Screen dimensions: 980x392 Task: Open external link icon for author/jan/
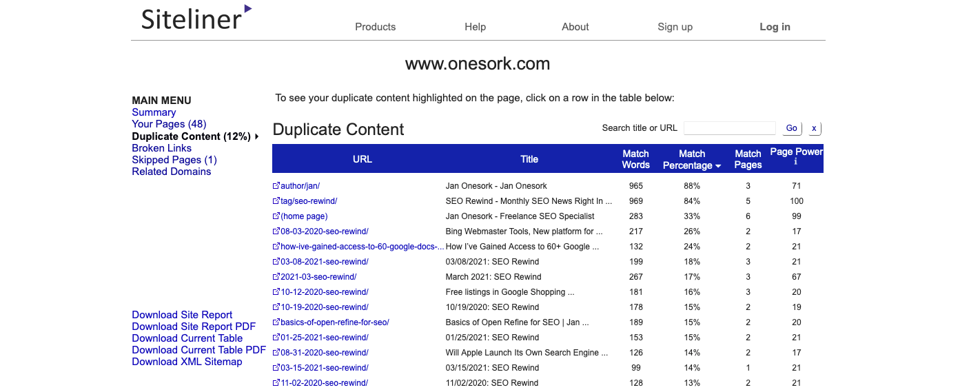click(x=276, y=186)
